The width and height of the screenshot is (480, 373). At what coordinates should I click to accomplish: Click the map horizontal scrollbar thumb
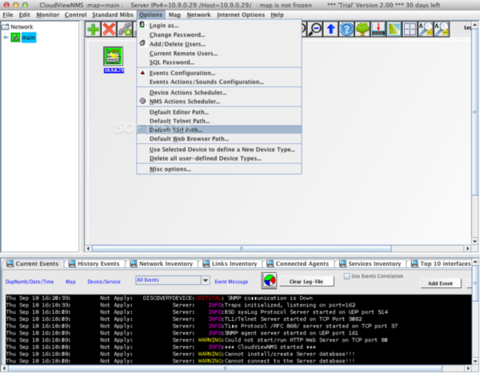tap(242, 248)
